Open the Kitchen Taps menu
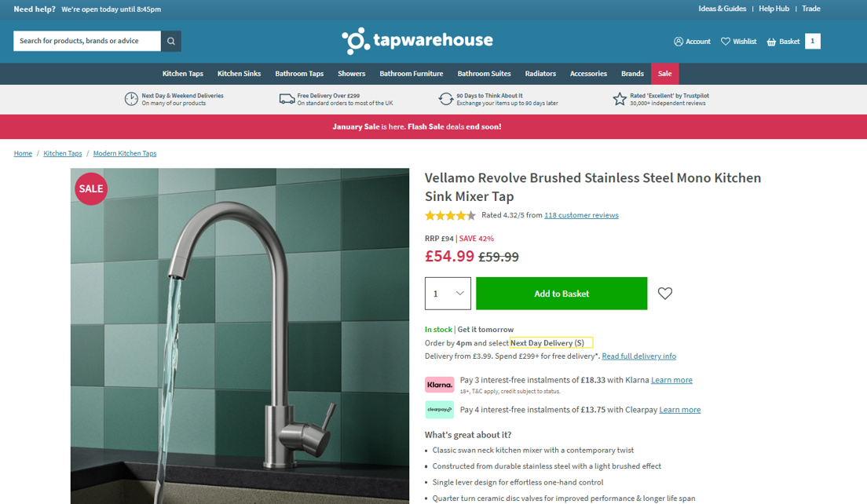 coord(182,74)
